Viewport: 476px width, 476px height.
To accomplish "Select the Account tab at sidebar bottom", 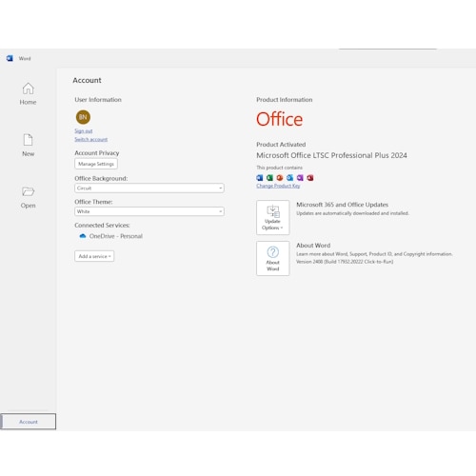I will click(x=29, y=422).
